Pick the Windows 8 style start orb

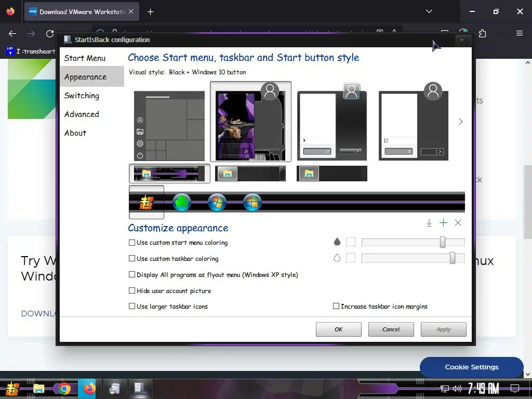pos(252,202)
